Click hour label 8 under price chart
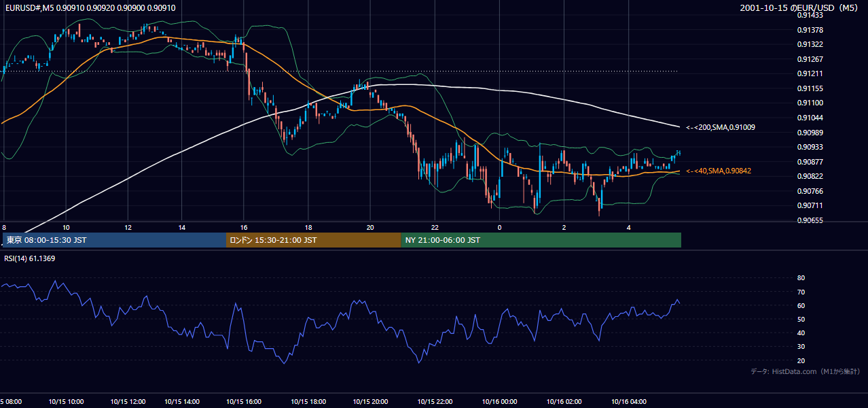868x408 pixels. [4, 227]
